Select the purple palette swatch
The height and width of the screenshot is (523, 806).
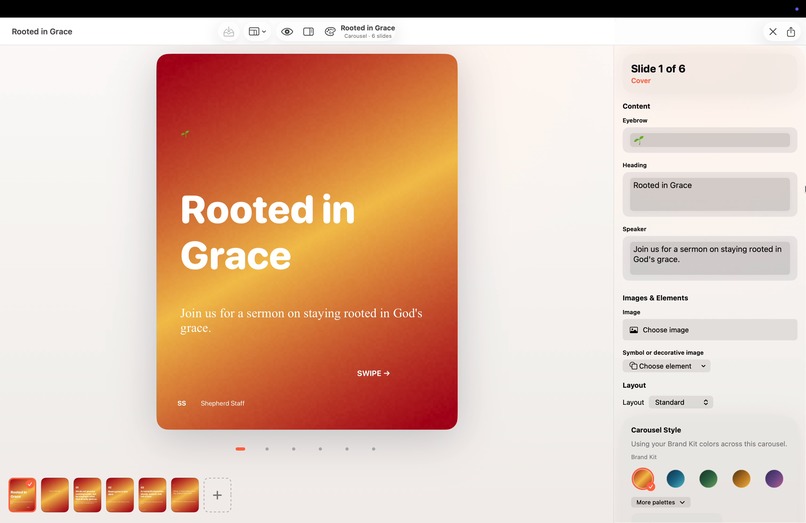[x=774, y=479]
